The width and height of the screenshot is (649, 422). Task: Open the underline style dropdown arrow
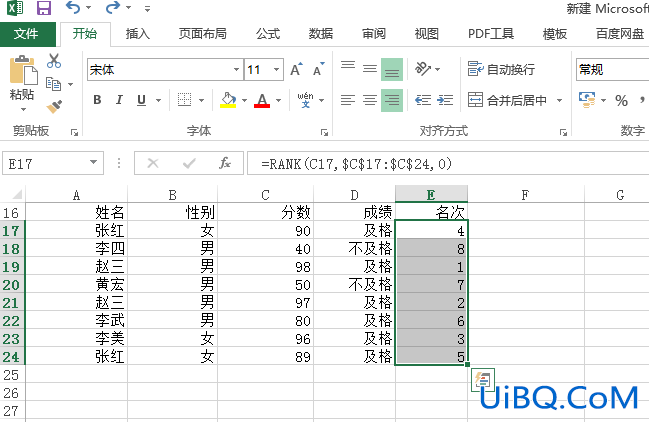coord(158,100)
